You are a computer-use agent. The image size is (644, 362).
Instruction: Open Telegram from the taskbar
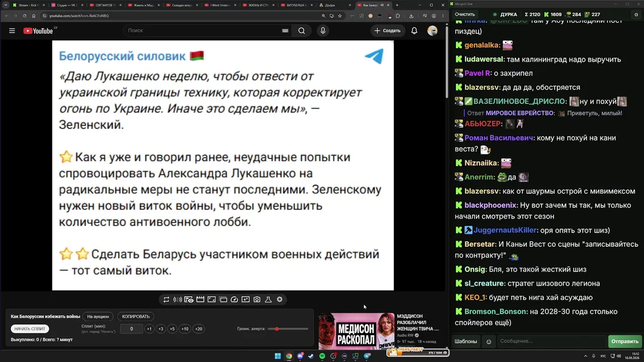(x=367, y=356)
